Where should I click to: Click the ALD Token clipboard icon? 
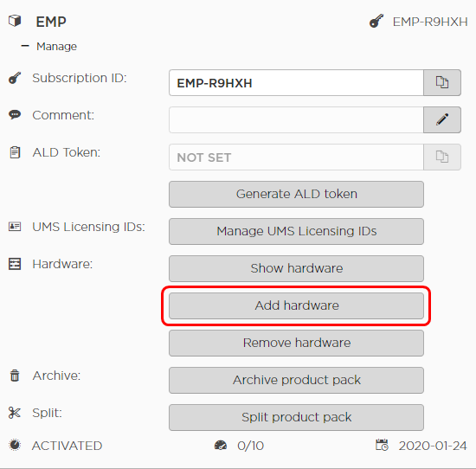point(15,152)
